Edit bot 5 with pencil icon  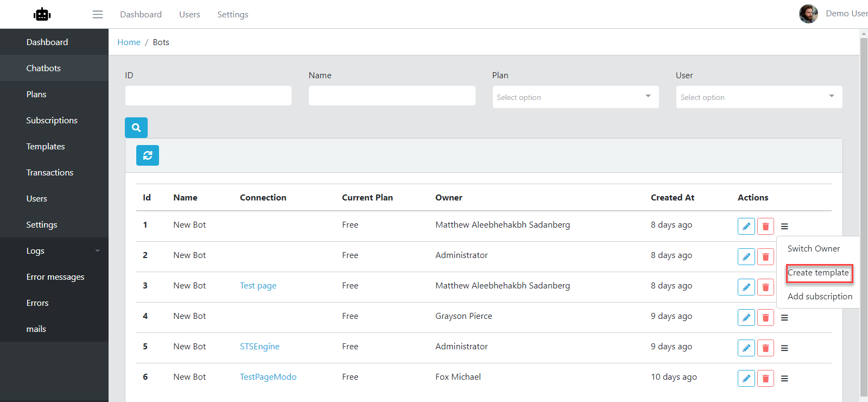pos(746,348)
